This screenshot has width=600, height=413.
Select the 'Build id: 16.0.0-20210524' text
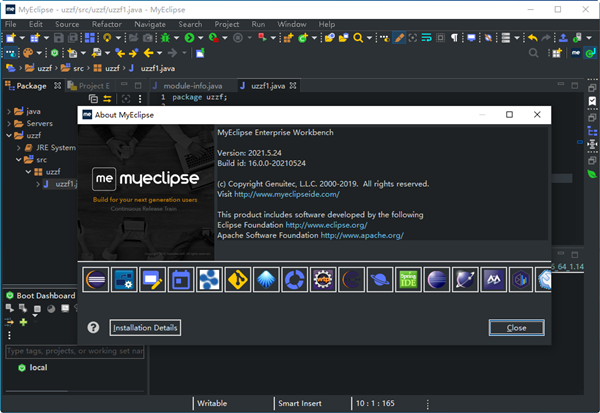tap(261, 163)
